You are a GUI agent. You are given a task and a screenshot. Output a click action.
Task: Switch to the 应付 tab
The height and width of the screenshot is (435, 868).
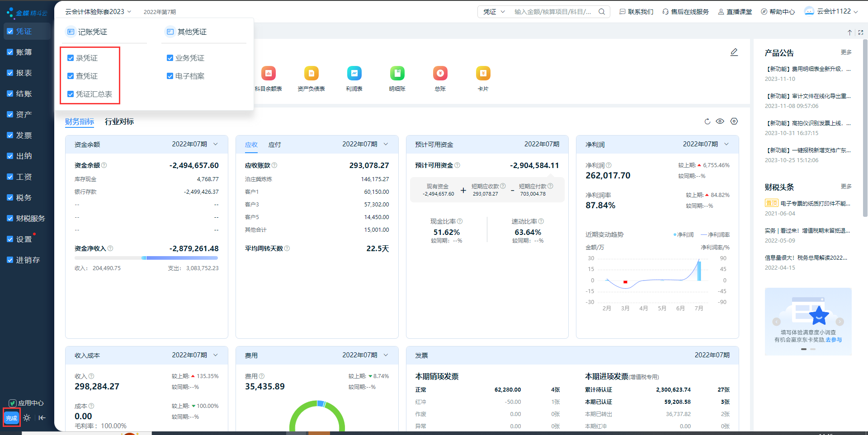click(274, 145)
